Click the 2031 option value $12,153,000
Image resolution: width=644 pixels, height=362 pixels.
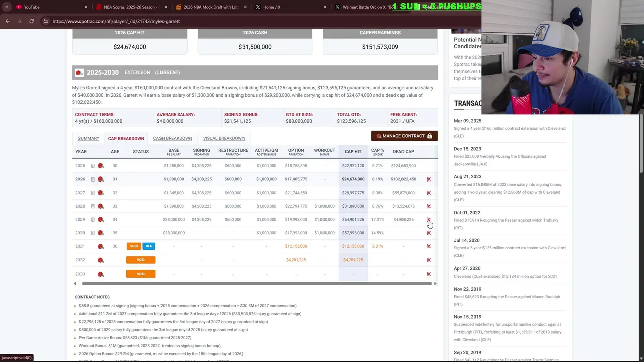click(296, 246)
